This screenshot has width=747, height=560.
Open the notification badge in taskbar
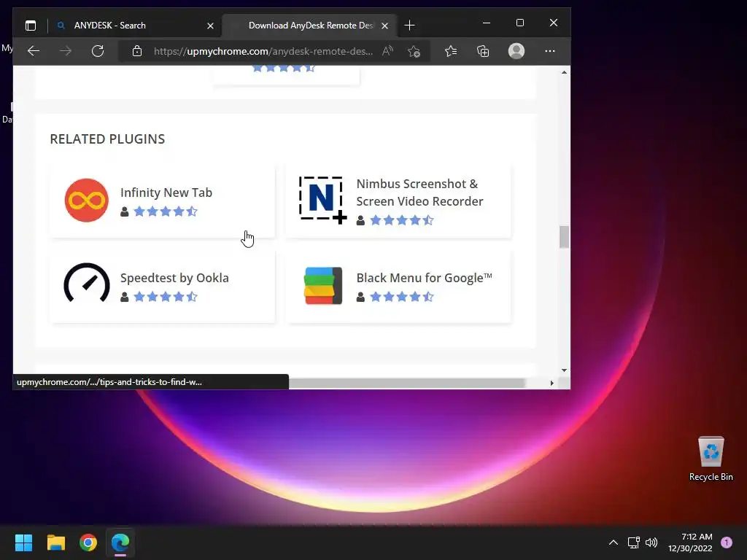point(727,542)
